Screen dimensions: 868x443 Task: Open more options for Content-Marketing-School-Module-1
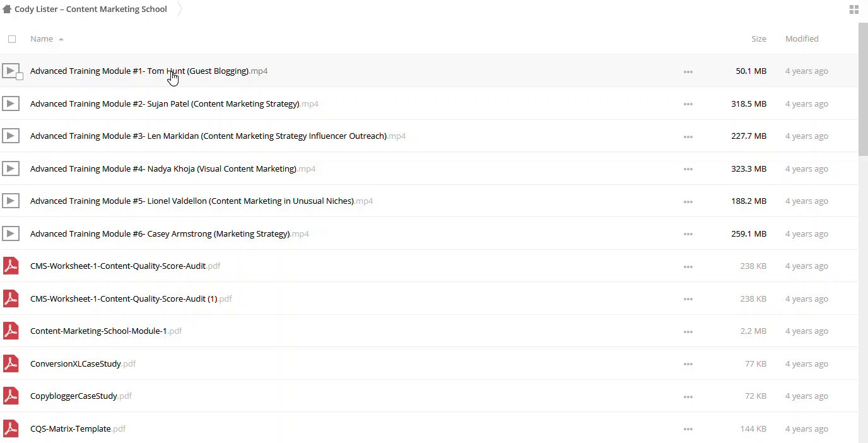(688, 332)
